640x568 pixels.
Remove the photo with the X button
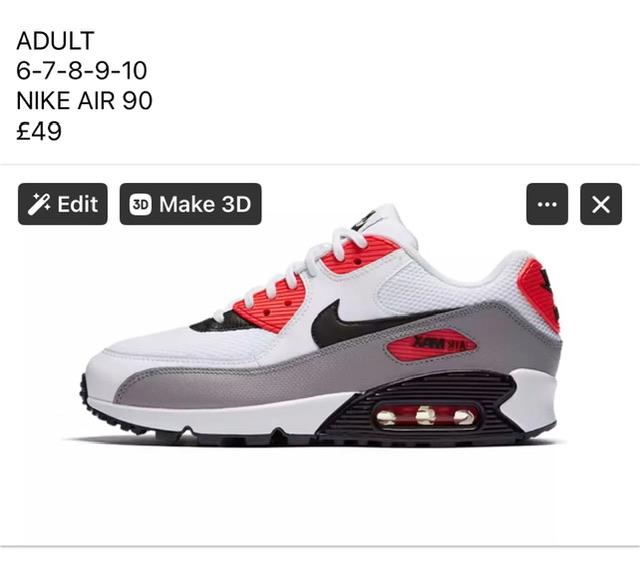point(601,204)
